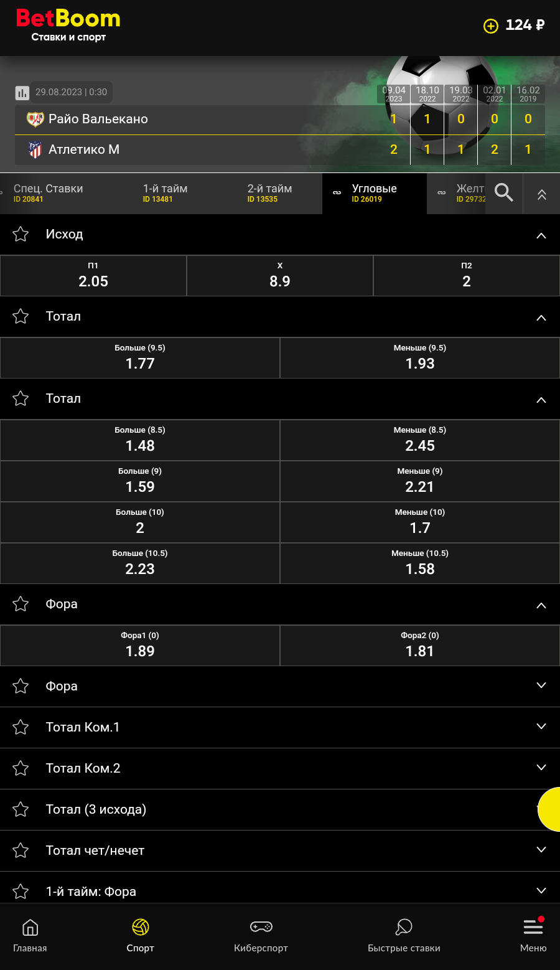Select the Спец. Ставки tab
Viewport: 560px width, 970px height.
[x=48, y=193]
